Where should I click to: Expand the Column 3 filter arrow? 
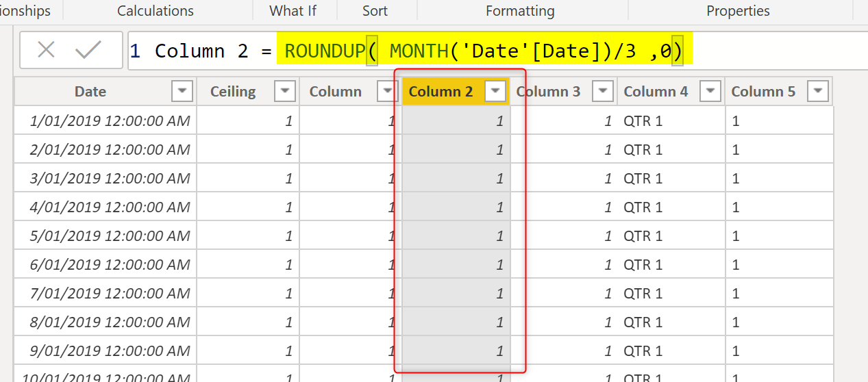tap(603, 91)
